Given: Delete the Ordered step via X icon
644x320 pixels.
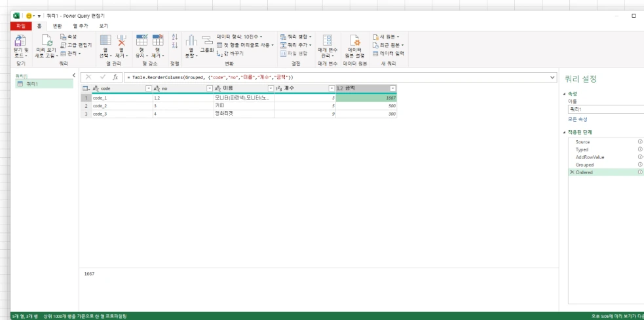Looking at the screenshot, I should (572, 172).
